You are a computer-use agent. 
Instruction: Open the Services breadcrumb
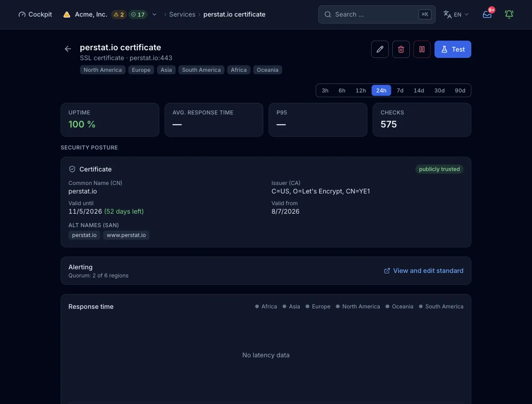pos(182,14)
